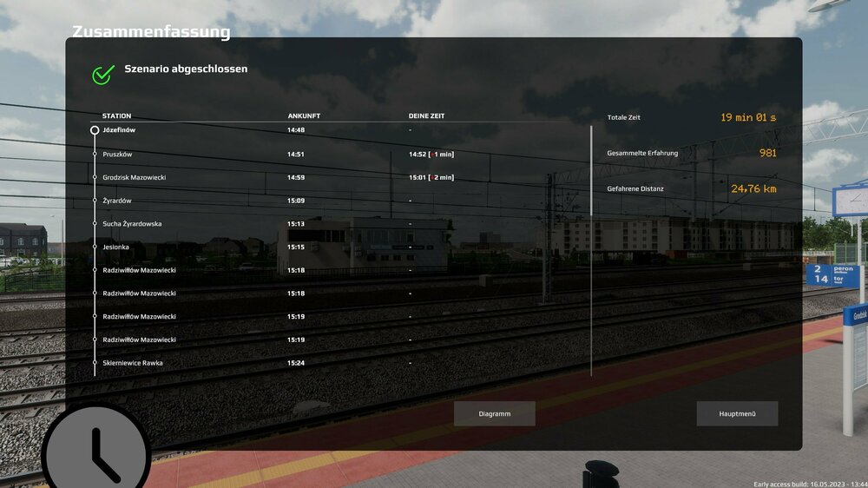Click the collected experience value 981
Viewport: 868px width, 488px height.
click(768, 153)
